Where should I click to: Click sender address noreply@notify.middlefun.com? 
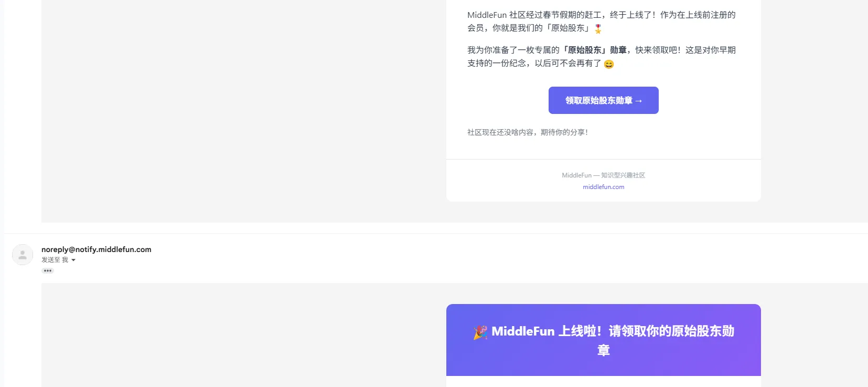click(96, 249)
